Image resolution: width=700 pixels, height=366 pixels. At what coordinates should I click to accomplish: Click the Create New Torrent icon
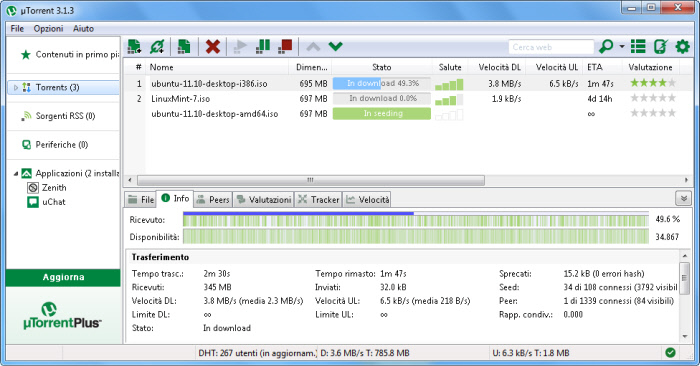(x=183, y=46)
